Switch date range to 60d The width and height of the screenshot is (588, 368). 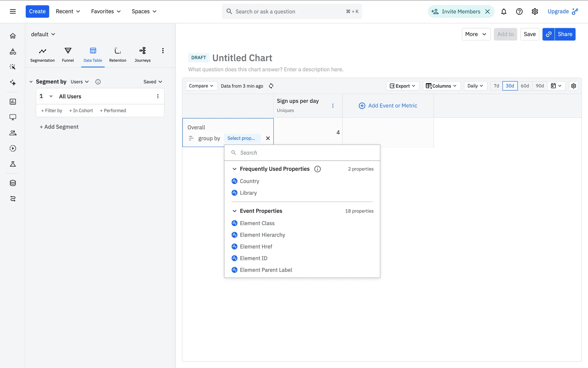[x=525, y=86]
